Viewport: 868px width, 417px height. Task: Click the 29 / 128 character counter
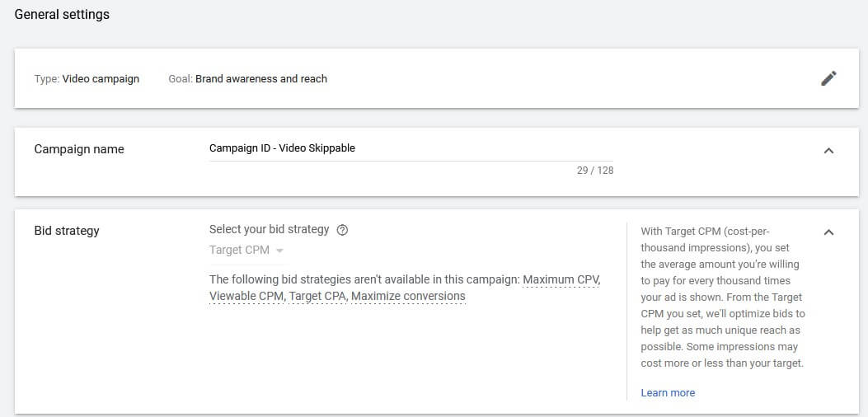click(594, 171)
